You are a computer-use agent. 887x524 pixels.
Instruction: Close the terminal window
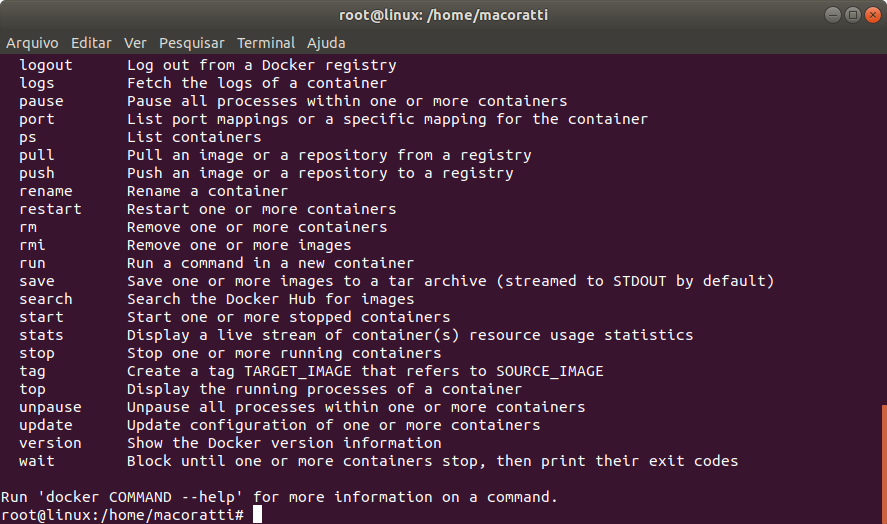873,15
